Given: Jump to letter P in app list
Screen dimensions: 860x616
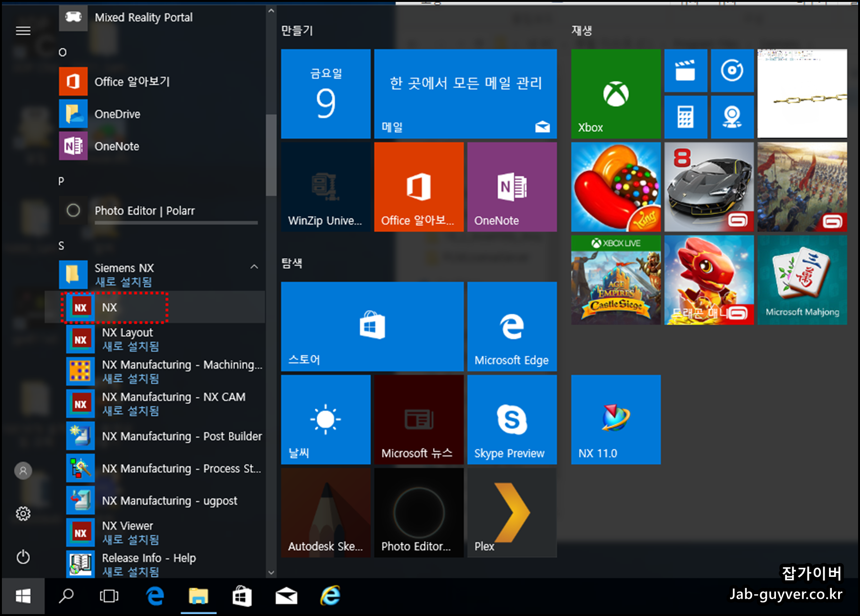Looking at the screenshot, I should pos(61,181).
